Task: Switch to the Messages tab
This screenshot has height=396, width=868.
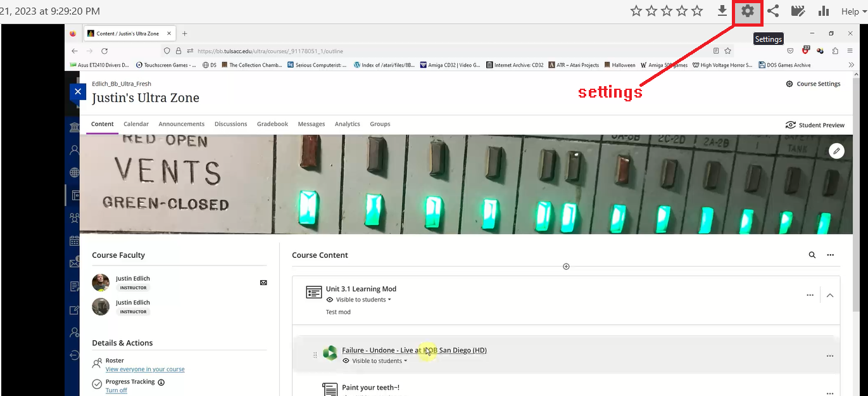Action: pyautogui.click(x=311, y=124)
